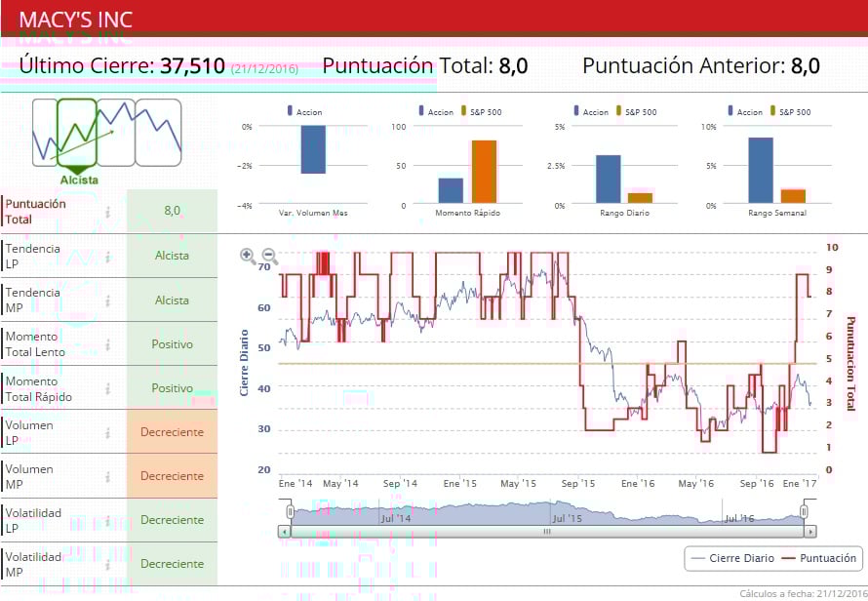Open info icon for Momento Total Rápido
The image size is (868, 601).
[x=108, y=389]
